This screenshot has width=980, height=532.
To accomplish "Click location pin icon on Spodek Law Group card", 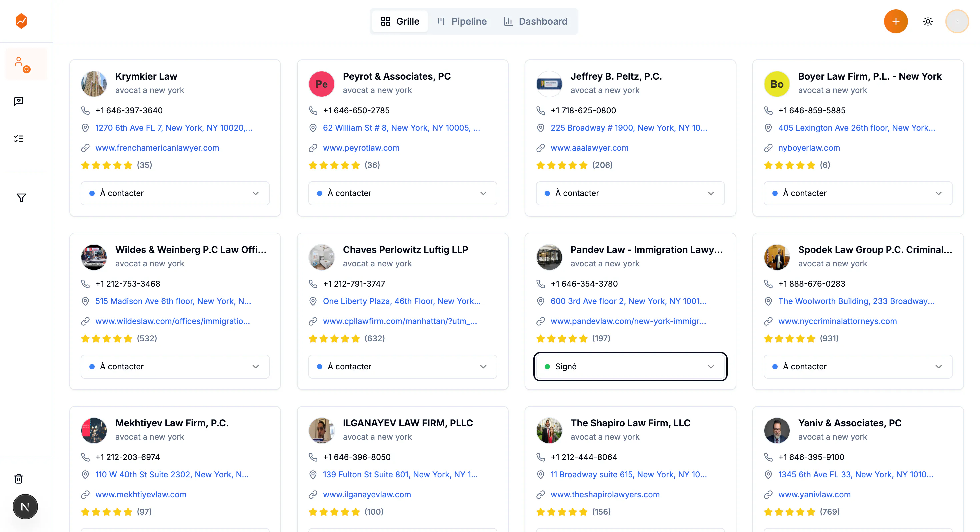I will tap(768, 301).
